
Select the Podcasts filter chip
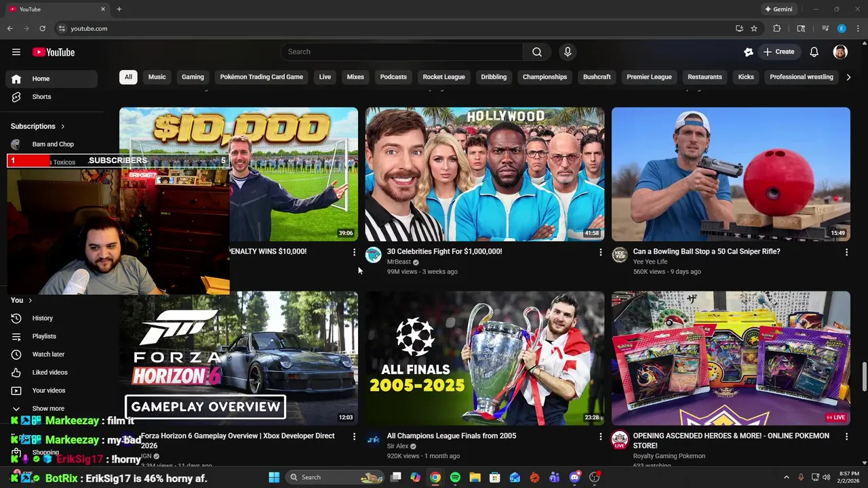click(393, 77)
